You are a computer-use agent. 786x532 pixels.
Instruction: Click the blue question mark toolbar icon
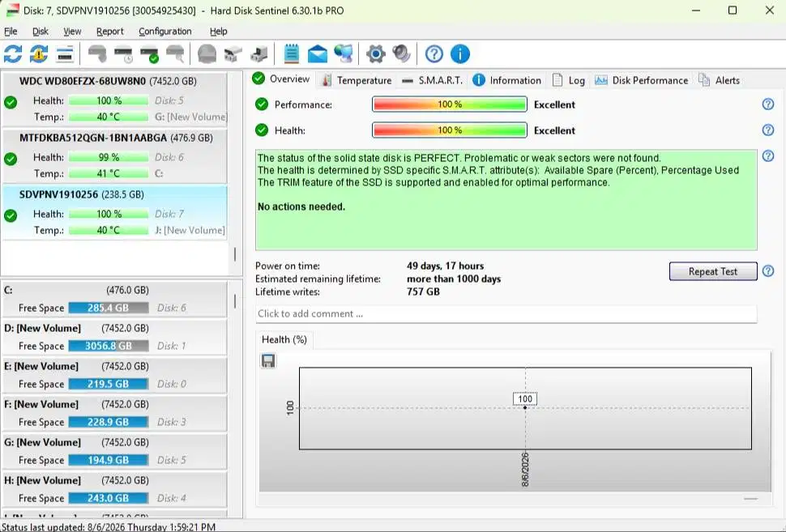434,53
